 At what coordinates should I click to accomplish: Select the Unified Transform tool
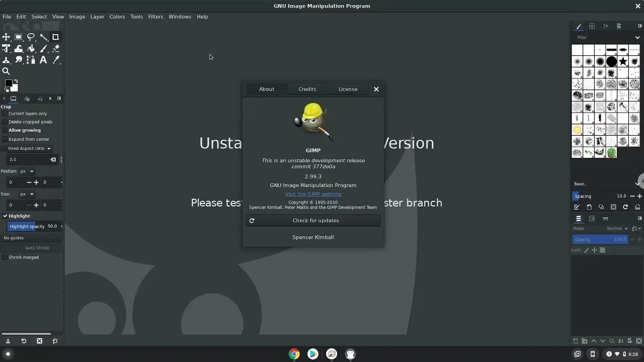point(6,48)
